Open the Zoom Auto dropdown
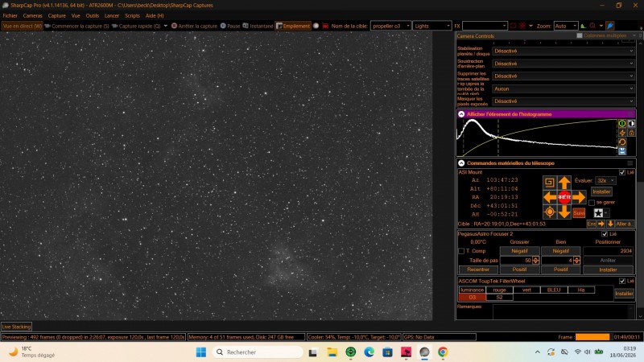Screen dimensions: 644x362 (x=566, y=26)
